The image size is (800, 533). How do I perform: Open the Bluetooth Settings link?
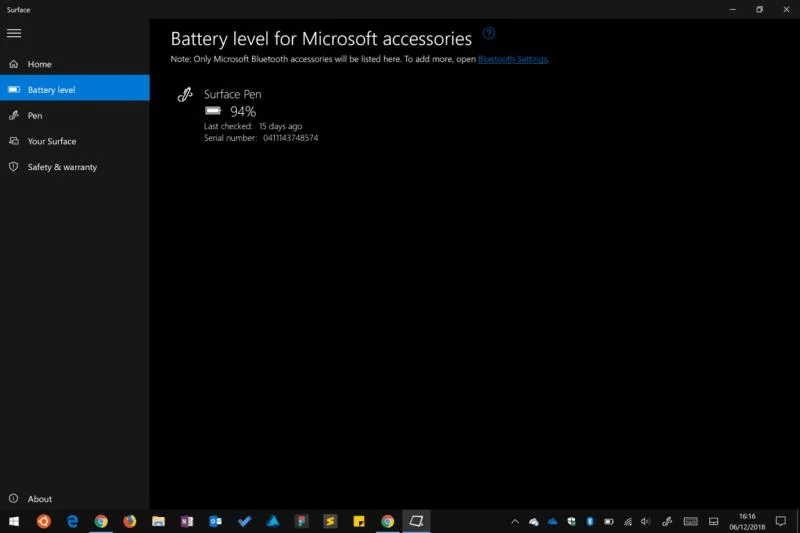point(513,59)
